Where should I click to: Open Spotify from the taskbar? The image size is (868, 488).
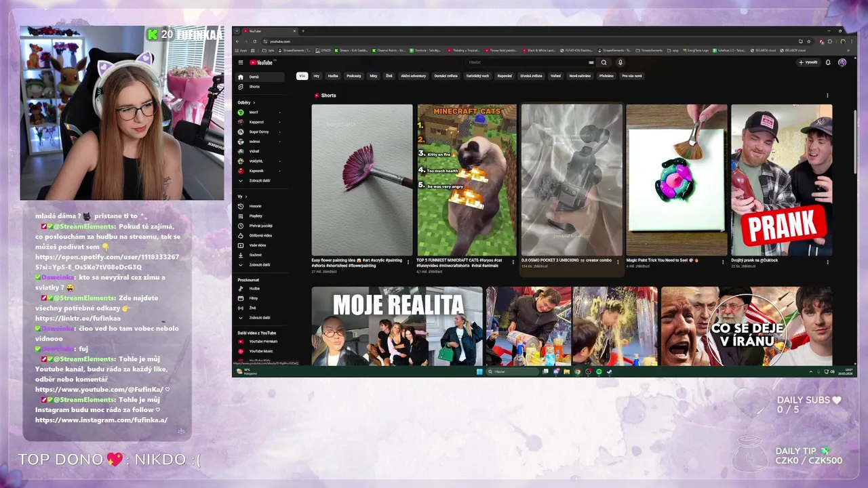click(x=599, y=371)
